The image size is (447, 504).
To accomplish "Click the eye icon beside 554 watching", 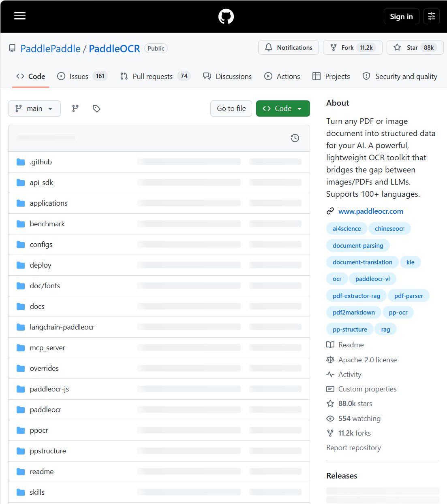I will pos(330,419).
